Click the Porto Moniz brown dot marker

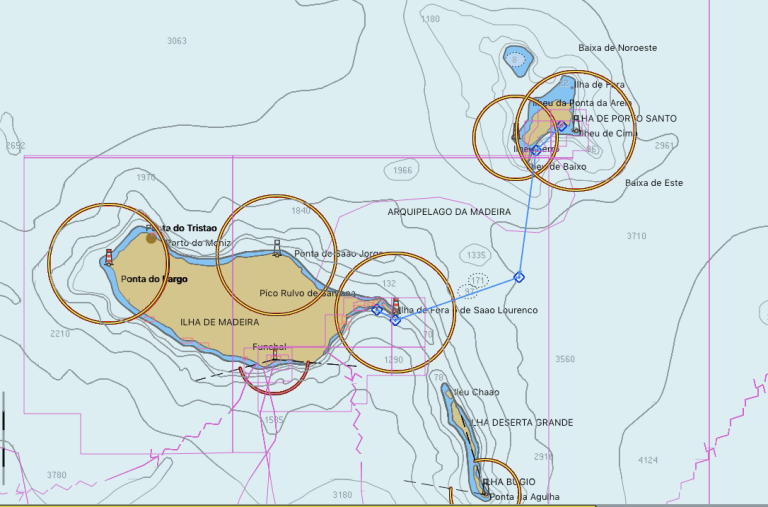(151, 238)
